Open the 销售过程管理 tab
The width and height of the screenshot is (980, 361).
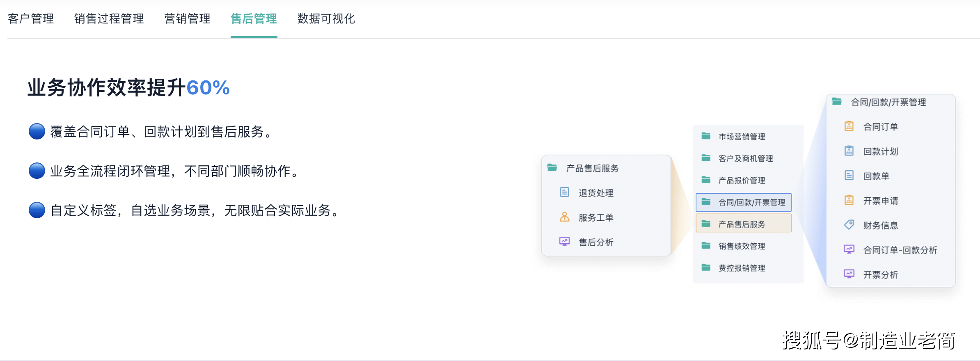pos(109,19)
